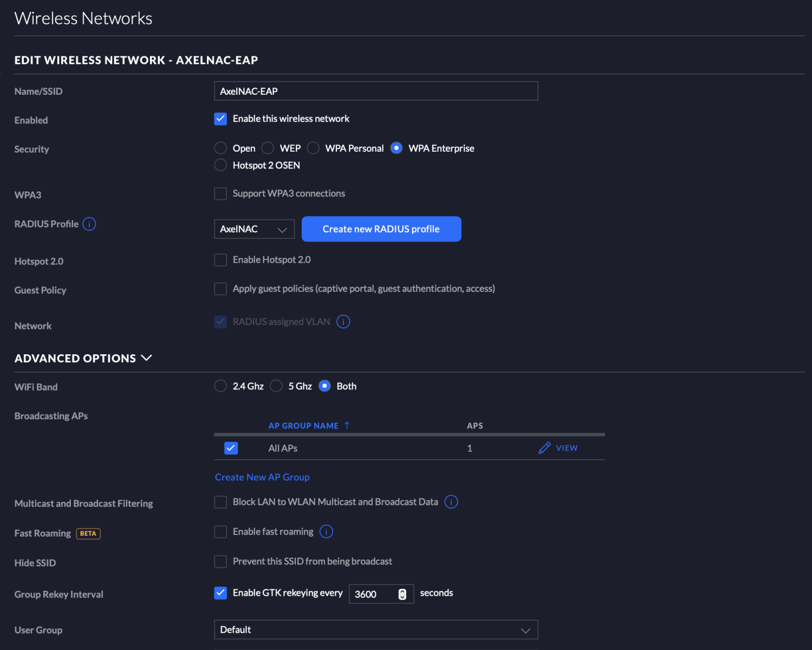Uncheck Enable this wireless network
This screenshot has width=812, height=650.
(x=220, y=119)
